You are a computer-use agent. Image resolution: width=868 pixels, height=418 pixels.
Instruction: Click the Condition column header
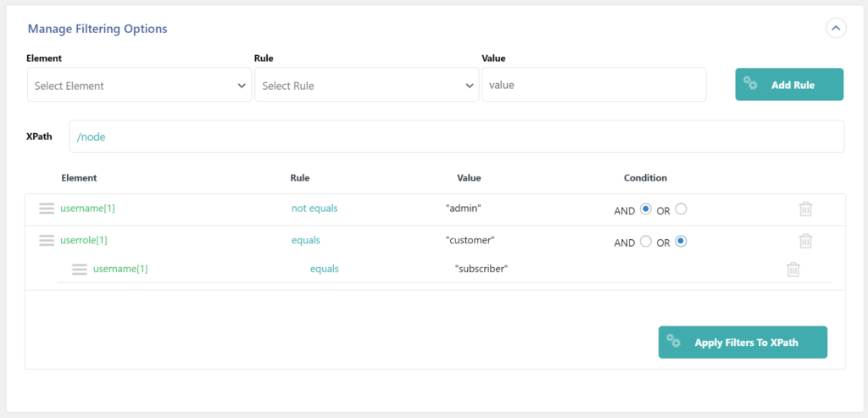pyautogui.click(x=645, y=178)
